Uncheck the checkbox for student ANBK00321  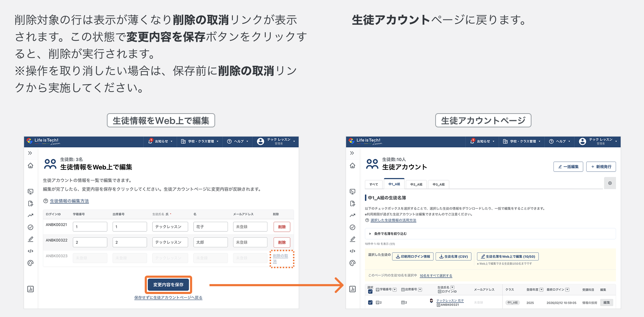(x=370, y=302)
